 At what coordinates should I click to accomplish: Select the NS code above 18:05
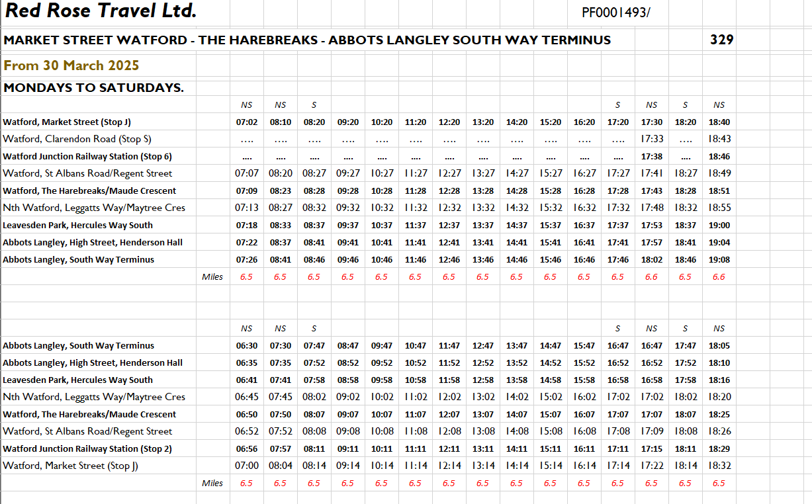point(719,329)
